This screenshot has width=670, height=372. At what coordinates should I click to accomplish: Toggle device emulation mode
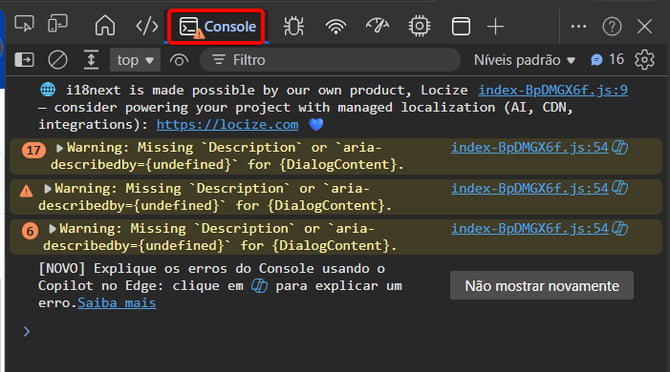coord(58,24)
